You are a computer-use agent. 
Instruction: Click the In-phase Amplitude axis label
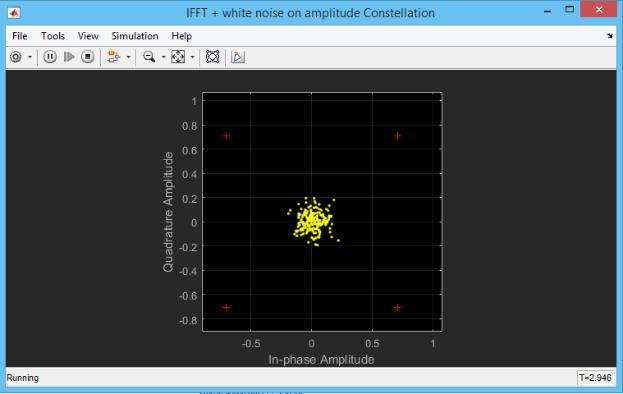(321, 360)
